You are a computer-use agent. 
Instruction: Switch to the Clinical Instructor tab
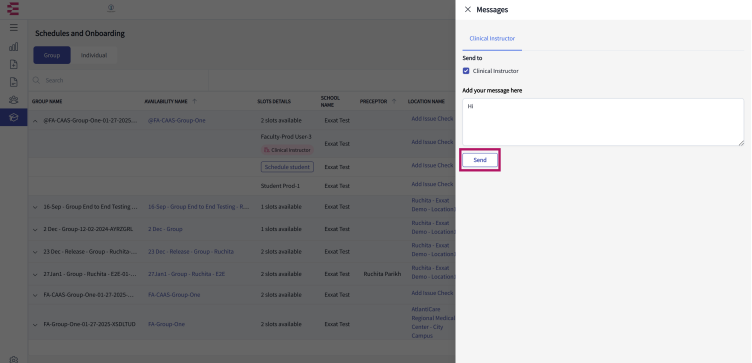492,38
